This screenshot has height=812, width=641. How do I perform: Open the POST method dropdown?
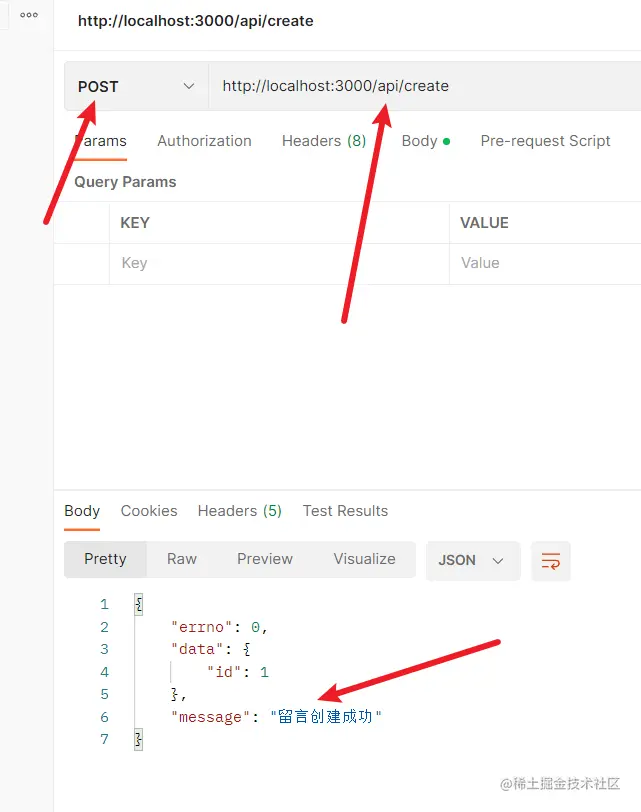[136, 86]
